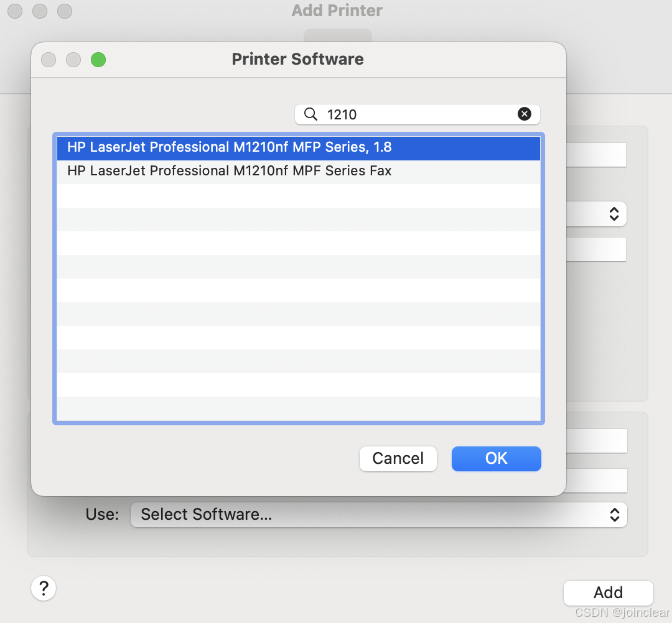Zoom the Printer Software dialog with green button
Image resolution: width=672 pixels, height=623 pixels.
[x=98, y=60]
